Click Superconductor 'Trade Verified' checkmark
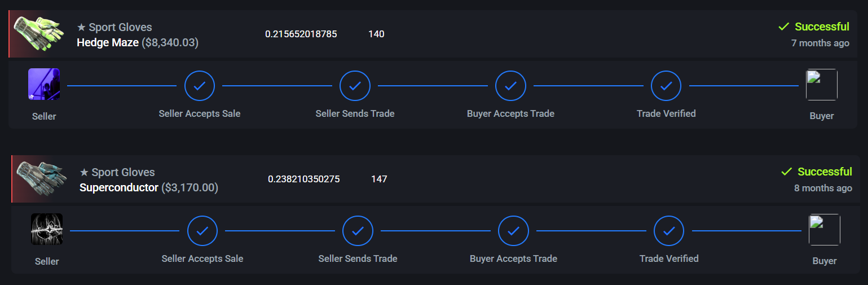The width and height of the screenshot is (868, 285). [669, 231]
